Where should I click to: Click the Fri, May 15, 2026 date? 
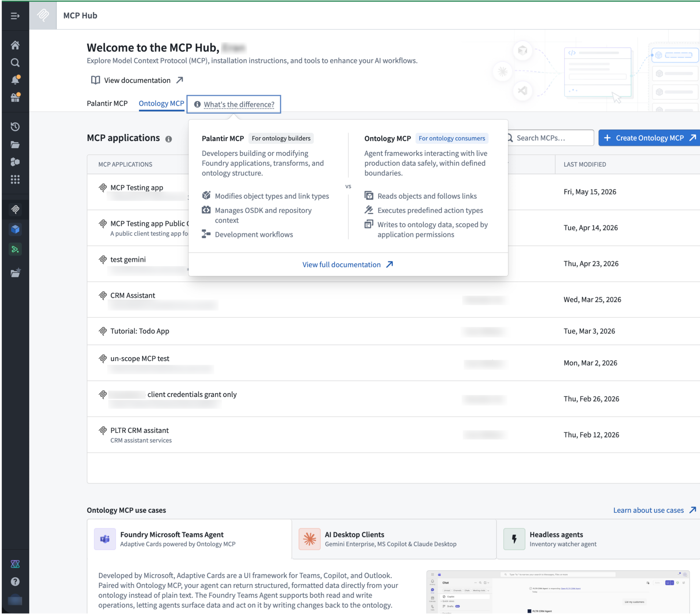[590, 192]
